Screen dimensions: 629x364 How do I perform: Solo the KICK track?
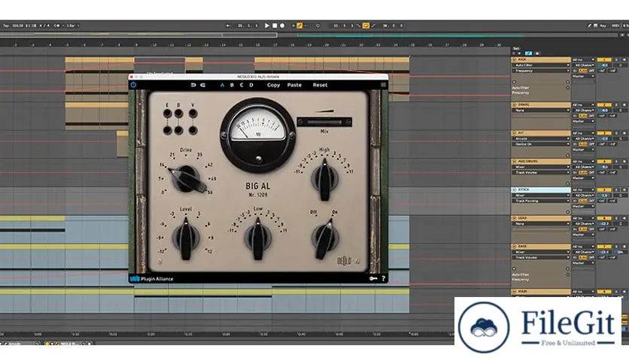coord(616,59)
